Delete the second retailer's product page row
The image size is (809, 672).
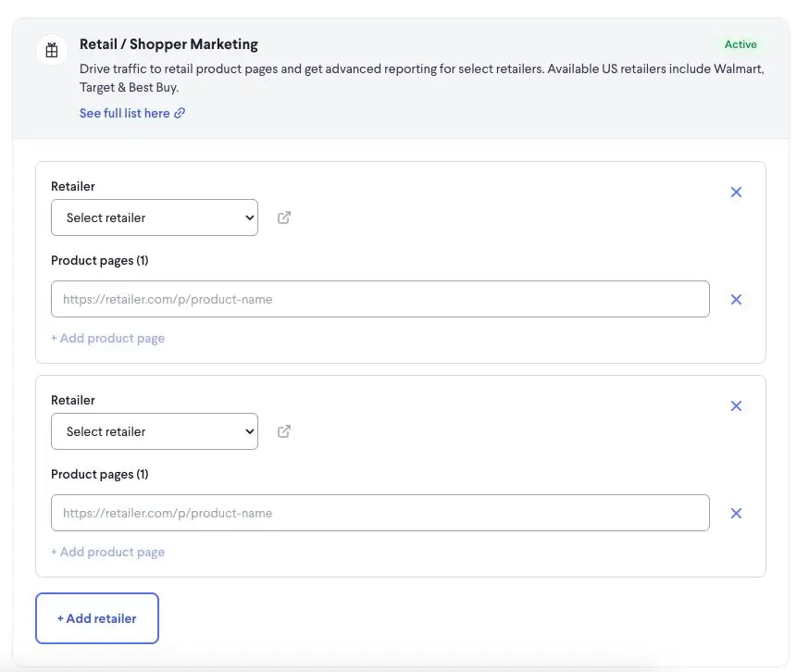pyautogui.click(x=736, y=513)
